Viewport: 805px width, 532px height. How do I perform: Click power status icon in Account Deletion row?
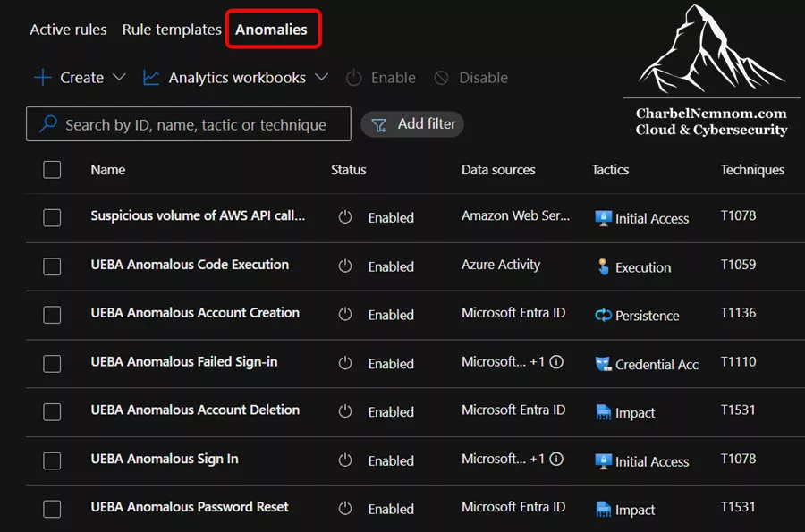[345, 411]
